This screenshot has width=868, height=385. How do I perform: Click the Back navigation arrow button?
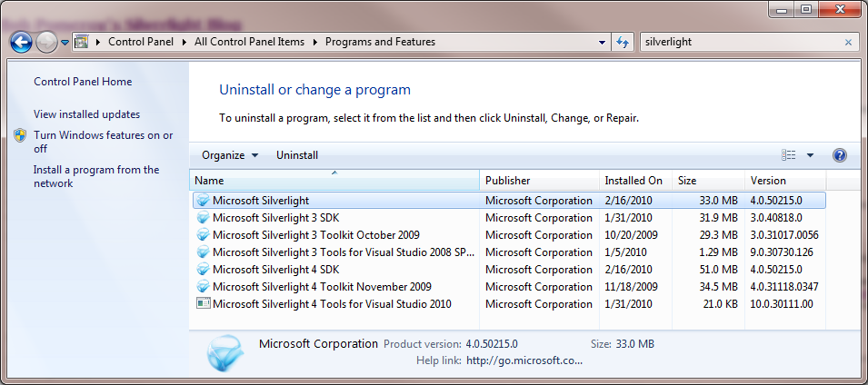pyautogui.click(x=21, y=42)
